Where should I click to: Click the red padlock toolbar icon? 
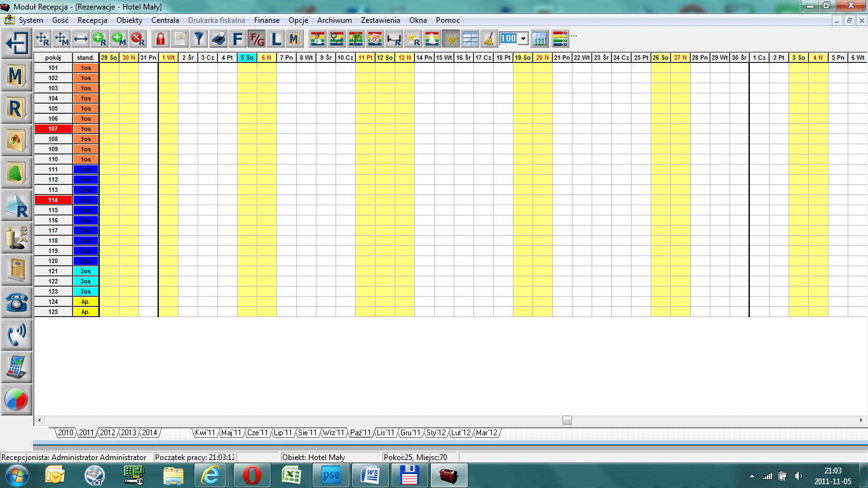(x=160, y=39)
